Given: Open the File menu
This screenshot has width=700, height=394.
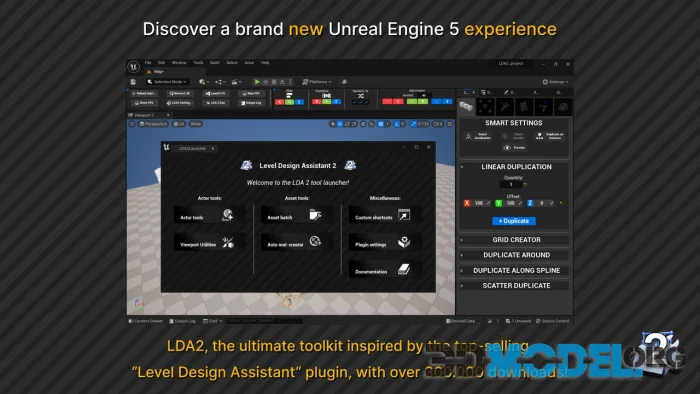Looking at the screenshot, I should [x=148, y=63].
